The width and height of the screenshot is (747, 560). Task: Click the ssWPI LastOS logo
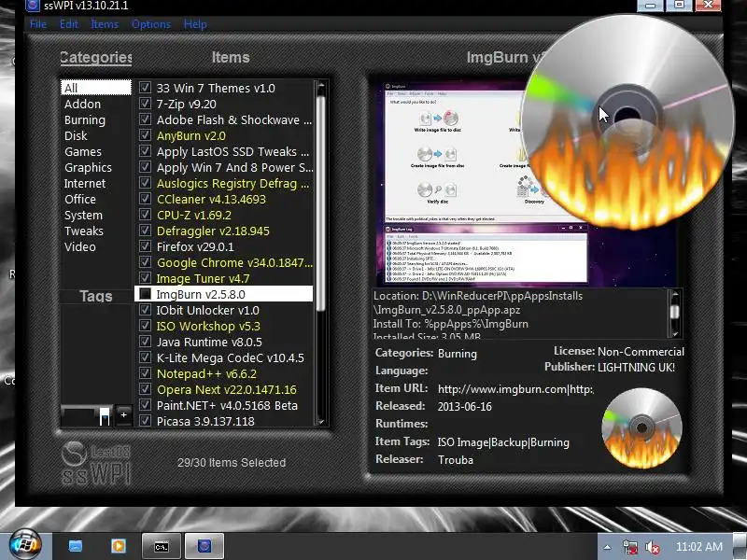96,463
